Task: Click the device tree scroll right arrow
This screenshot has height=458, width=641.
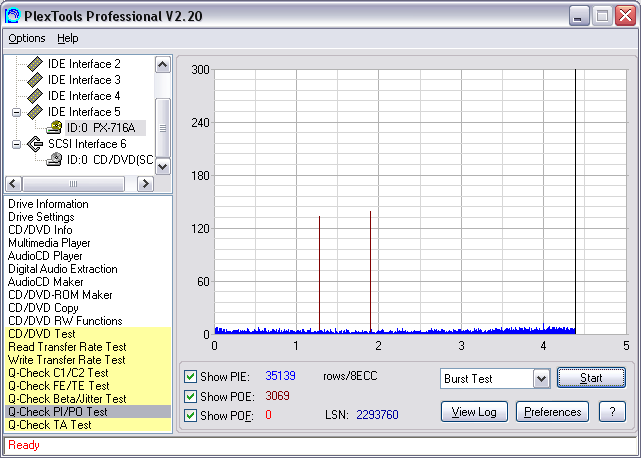Action: (x=145, y=184)
